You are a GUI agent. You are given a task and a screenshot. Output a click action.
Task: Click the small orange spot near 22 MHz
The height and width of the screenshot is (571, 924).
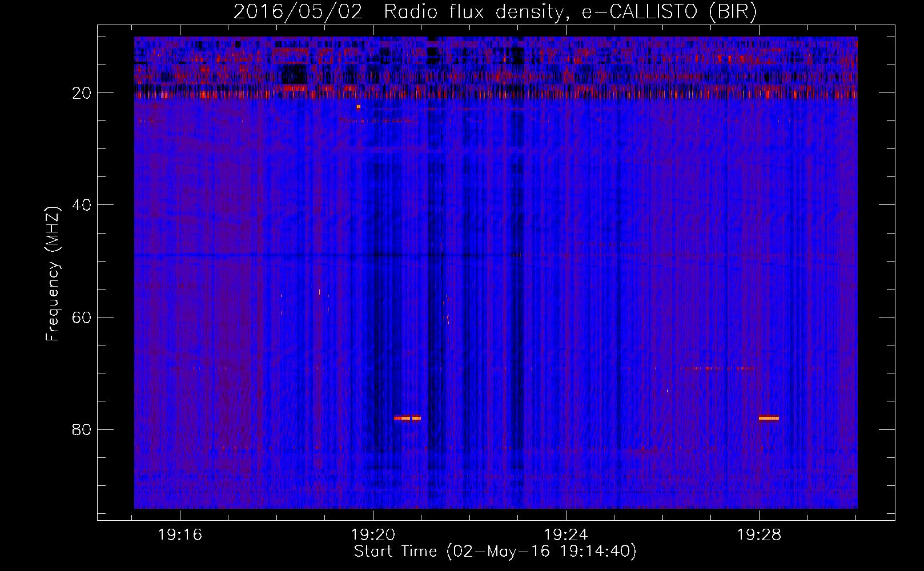point(359,107)
